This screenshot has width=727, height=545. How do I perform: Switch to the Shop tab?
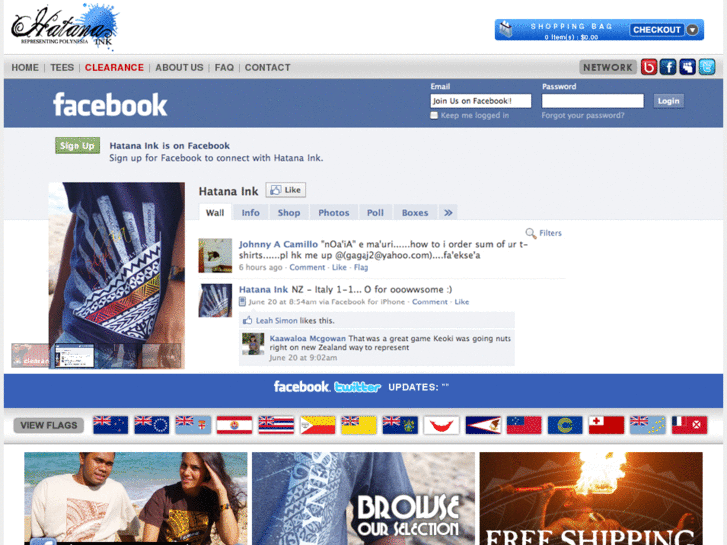[x=289, y=212]
